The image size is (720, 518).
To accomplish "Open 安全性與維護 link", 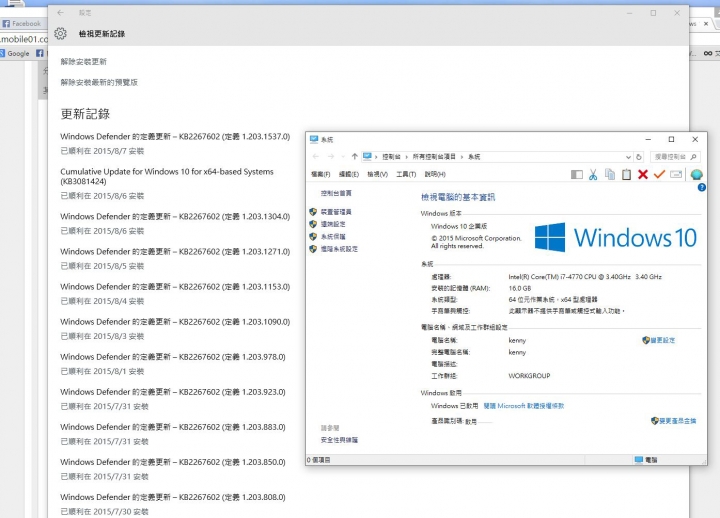I will tap(339, 440).
